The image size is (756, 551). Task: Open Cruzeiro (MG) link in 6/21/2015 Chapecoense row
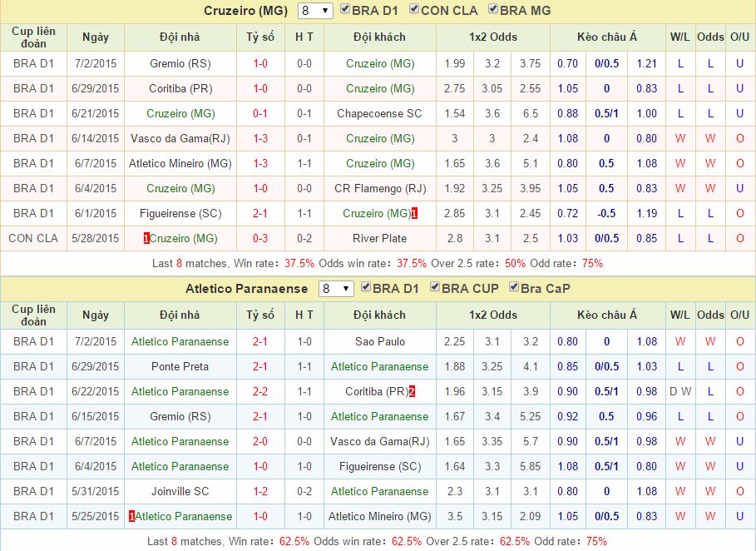[x=180, y=114]
